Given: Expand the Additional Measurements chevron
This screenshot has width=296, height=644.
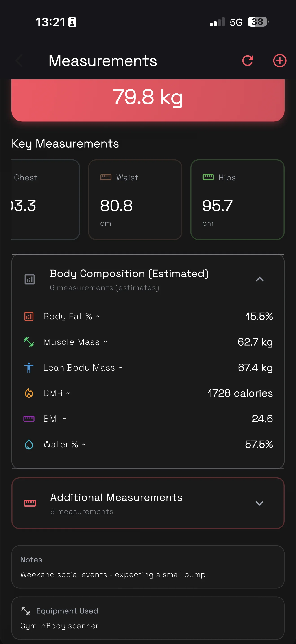Looking at the screenshot, I should click(x=259, y=503).
